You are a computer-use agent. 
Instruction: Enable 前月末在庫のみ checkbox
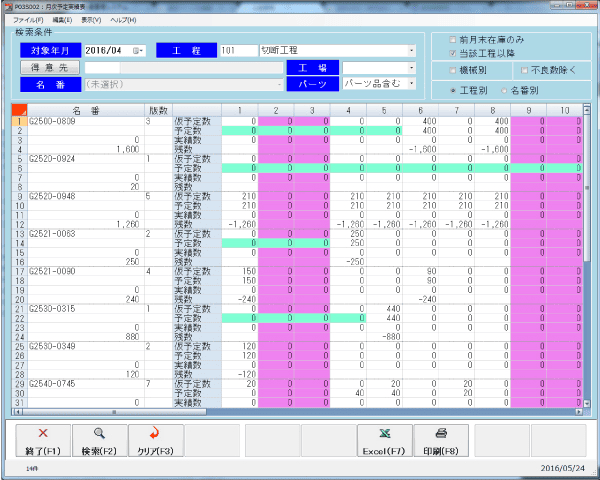point(453,39)
